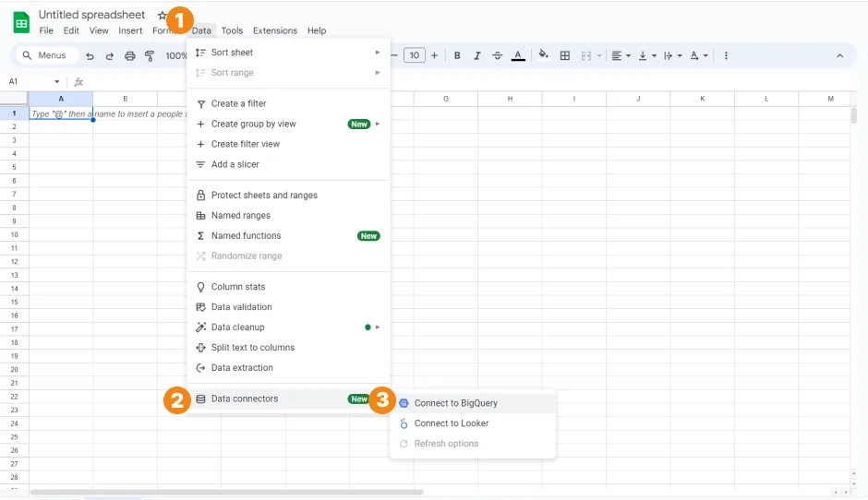Select column B header
Viewport: 868px width, 500px height.
(125, 99)
